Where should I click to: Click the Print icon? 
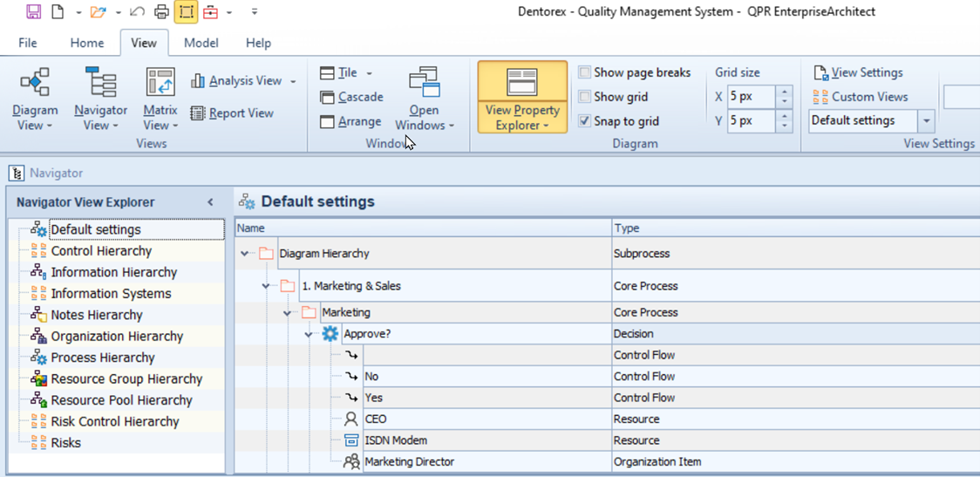(162, 11)
